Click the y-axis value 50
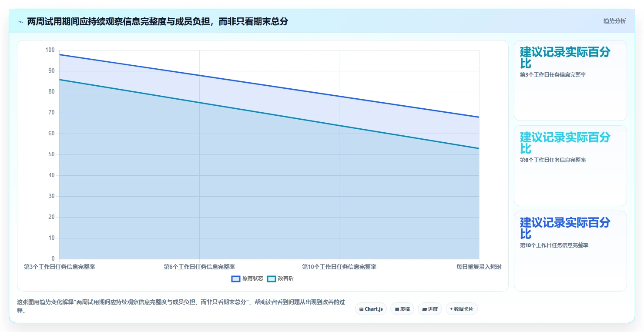 click(x=51, y=154)
